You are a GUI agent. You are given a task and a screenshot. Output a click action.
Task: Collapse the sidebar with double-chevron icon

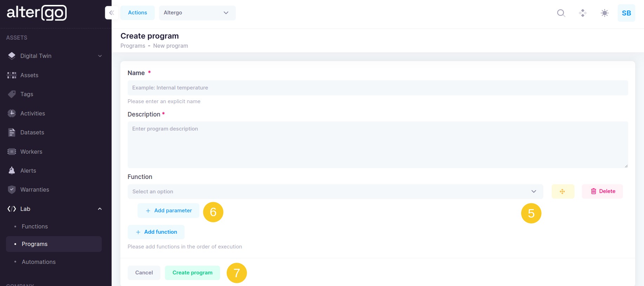(x=112, y=13)
